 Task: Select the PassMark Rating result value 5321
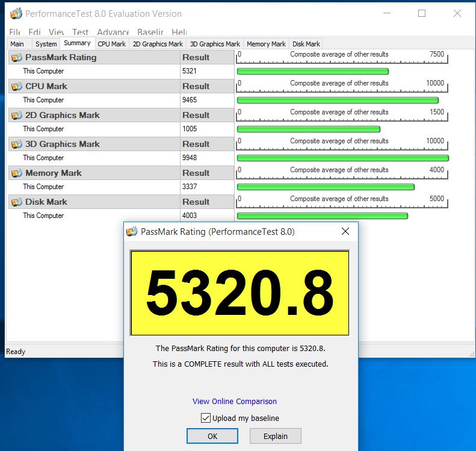[190, 71]
